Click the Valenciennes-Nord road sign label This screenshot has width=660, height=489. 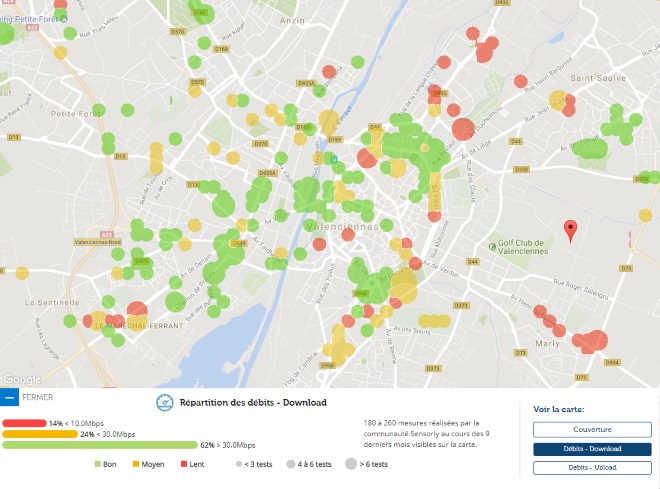pyautogui.click(x=98, y=242)
